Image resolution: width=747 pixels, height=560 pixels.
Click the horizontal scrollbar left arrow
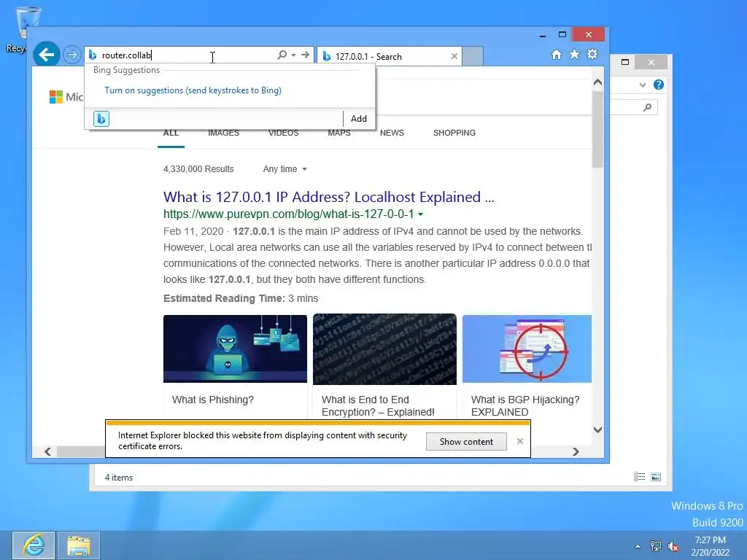(47, 451)
